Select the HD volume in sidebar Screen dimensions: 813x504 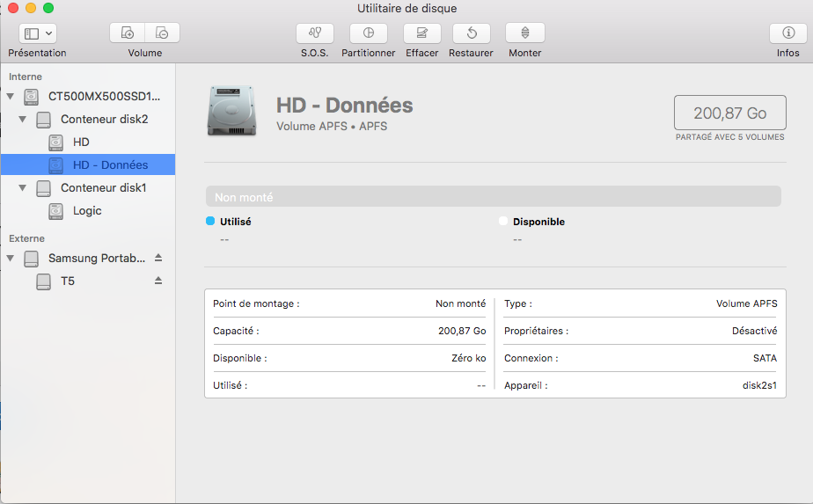click(x=80, y=142)
